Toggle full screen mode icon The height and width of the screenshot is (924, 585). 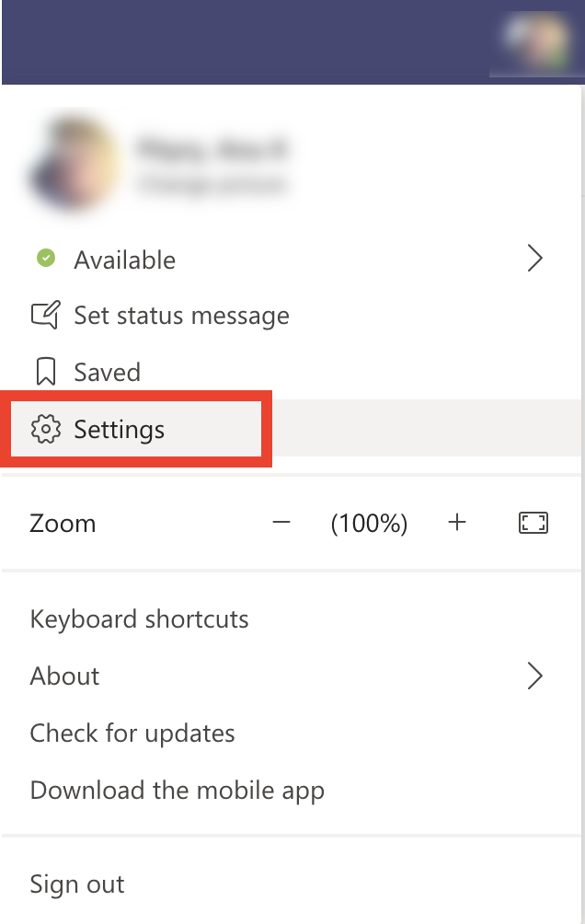point(533,523)
